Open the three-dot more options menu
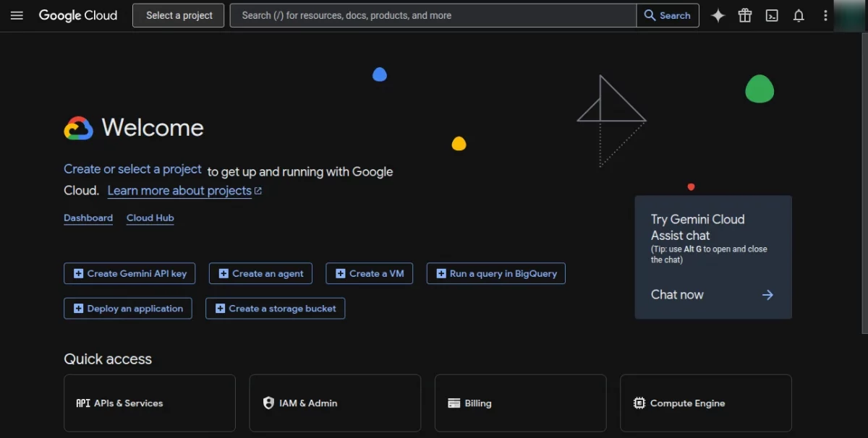The image size is (868, 438). click(x=825, y=15)
